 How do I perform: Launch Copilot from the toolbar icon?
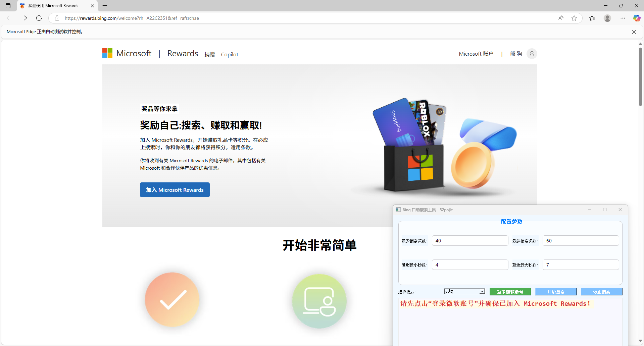click(637, 18)
